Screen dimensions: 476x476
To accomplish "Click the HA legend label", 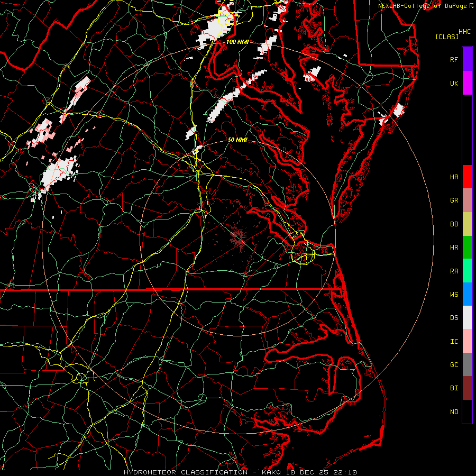I will (x=454, y=177).
